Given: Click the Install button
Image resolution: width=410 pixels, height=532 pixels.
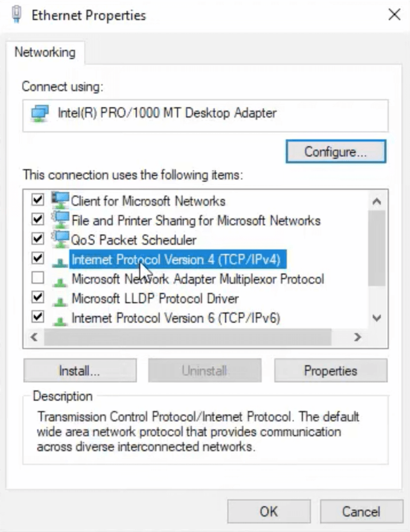Looking at the screenshot, I should (x=79, y=370).
